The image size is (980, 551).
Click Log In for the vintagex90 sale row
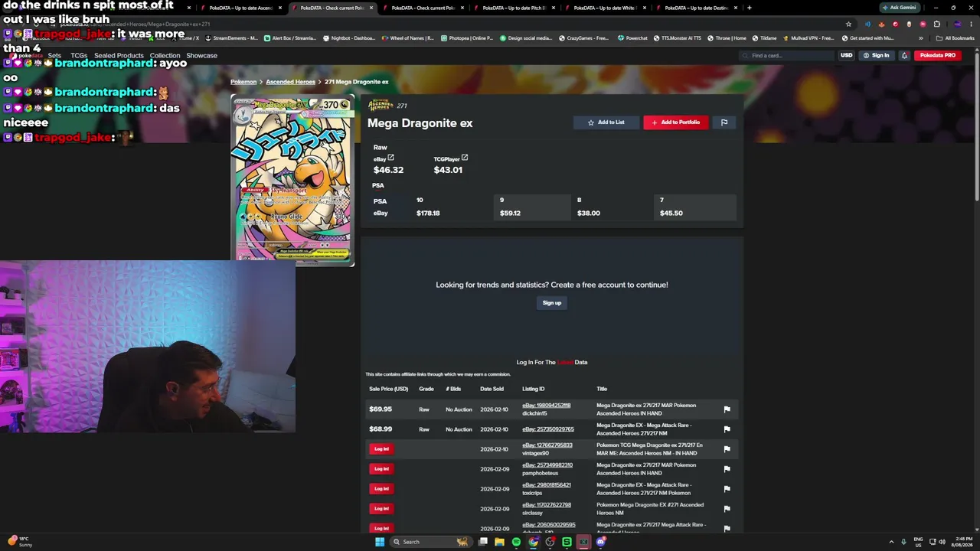pyautogui.click(x=381, y=449)
